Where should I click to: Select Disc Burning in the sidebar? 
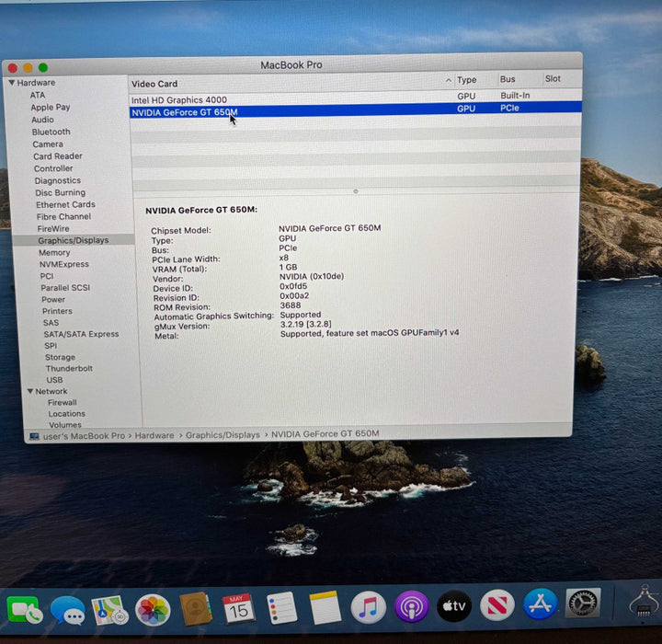pos(61,192)
